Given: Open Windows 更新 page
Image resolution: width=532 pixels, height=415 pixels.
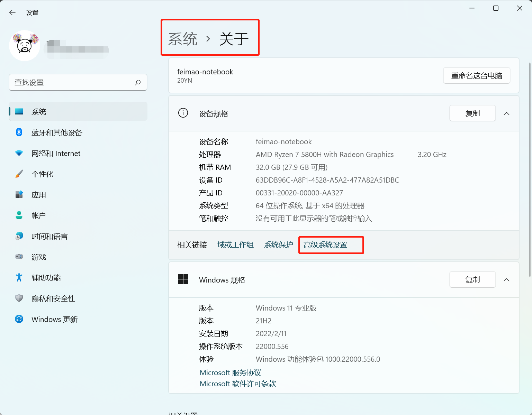Looking at the screenshot, I should coord(78,319).
